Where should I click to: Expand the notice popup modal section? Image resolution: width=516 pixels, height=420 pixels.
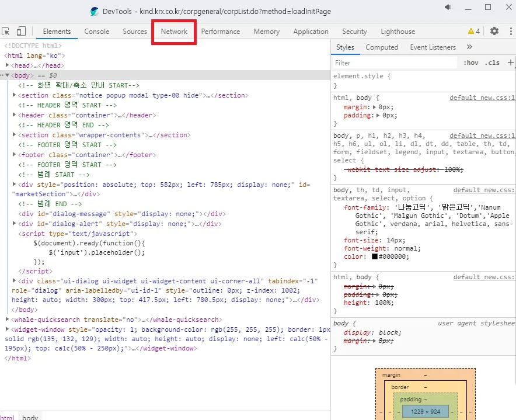click(x=14, y=95)
